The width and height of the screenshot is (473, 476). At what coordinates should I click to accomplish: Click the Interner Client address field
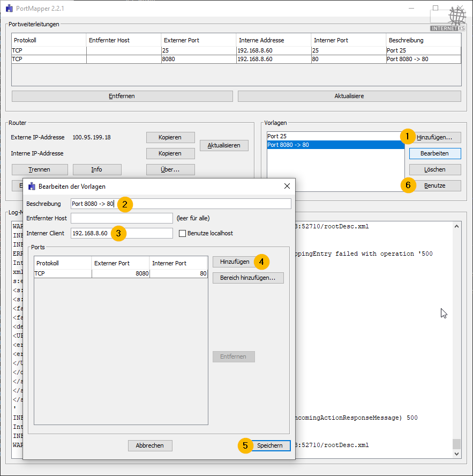122,233
